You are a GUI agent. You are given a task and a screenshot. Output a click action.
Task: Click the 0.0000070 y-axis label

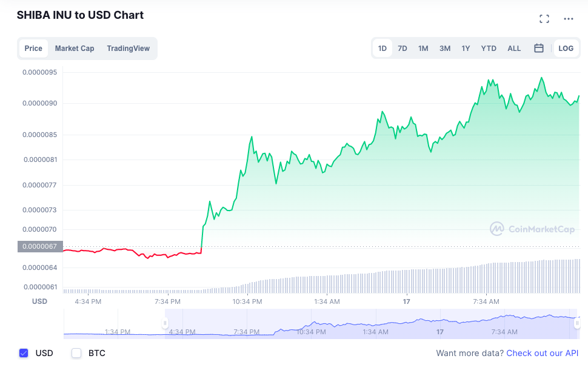coord(40,229)
